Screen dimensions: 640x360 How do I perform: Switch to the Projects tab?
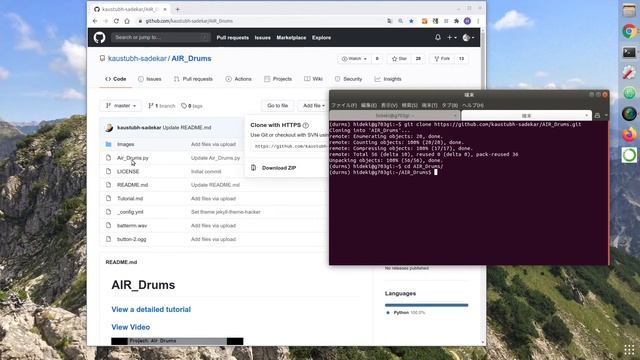(278, 79)
